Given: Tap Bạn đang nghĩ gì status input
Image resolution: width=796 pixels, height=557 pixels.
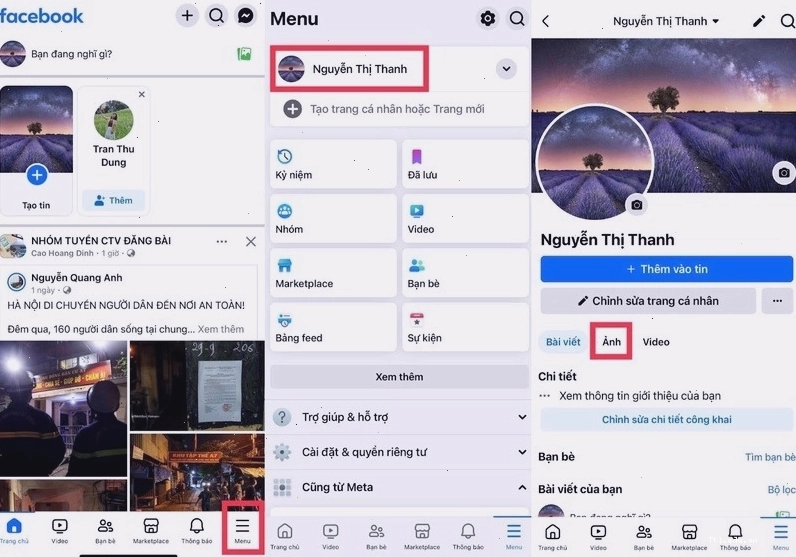Looking at the screenshot, I should point(72,54).
